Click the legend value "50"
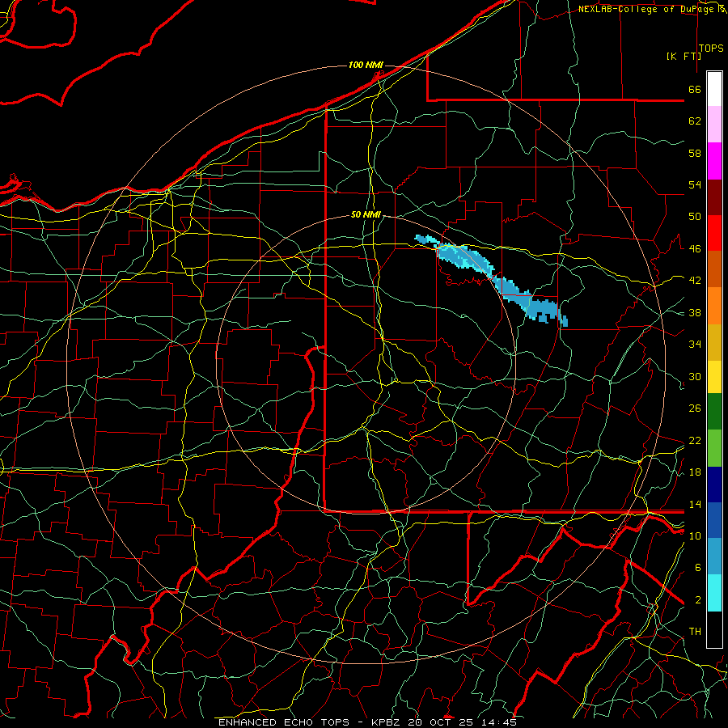 pos(695,217)
